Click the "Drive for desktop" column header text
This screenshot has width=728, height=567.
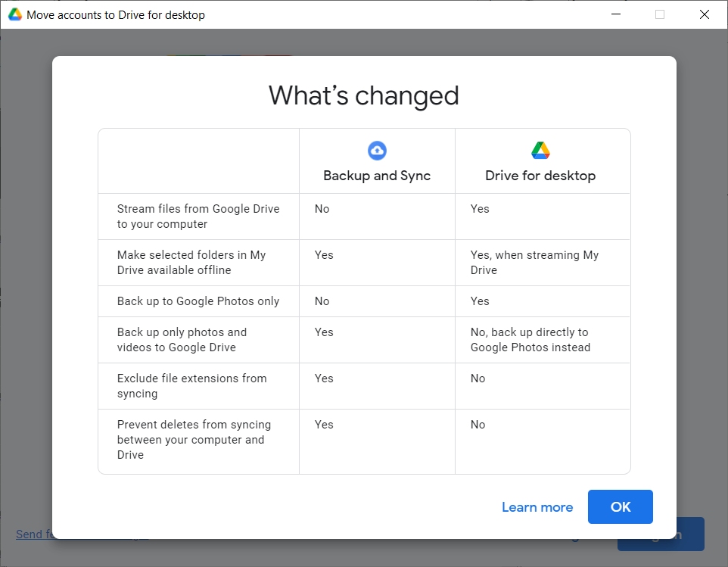[x=540, y=176]
